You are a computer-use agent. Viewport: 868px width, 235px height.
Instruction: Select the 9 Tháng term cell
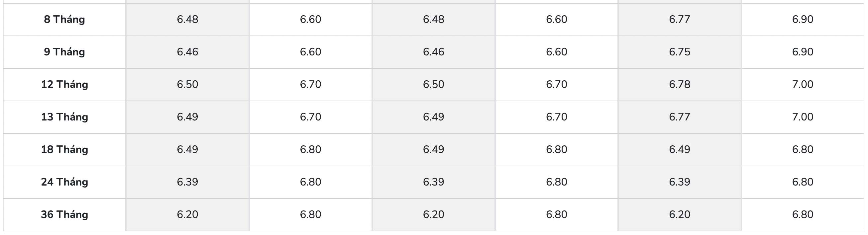point(64,52)
